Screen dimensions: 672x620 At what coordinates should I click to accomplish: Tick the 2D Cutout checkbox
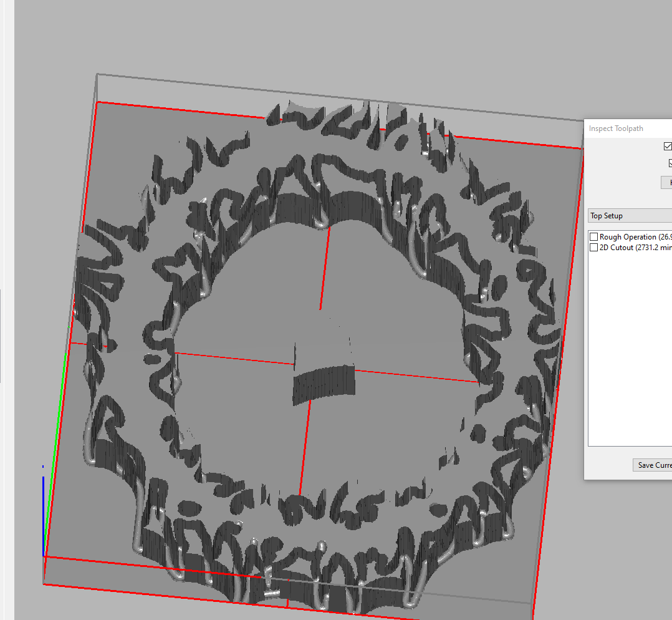(x=594, y=248)
